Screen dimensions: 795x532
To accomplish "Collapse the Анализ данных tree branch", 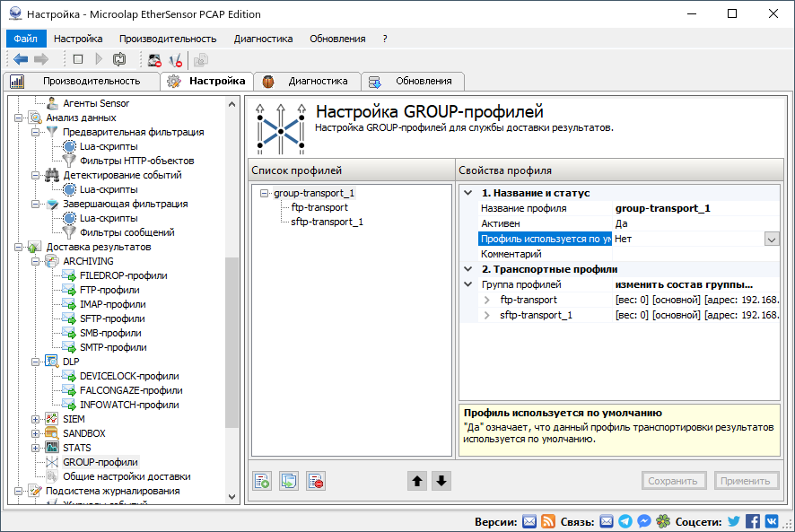I will (x=17, y=118).
